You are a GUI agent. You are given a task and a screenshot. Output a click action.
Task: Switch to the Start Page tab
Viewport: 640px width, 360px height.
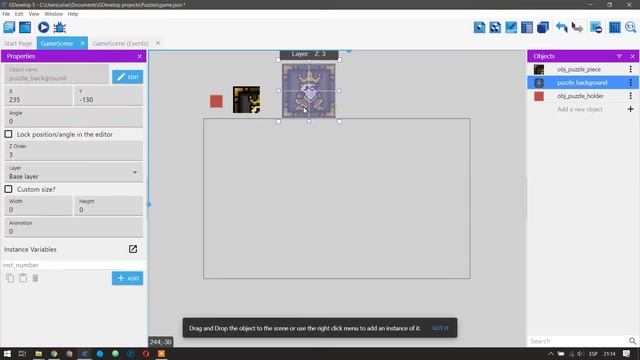[x=18, y=43]
